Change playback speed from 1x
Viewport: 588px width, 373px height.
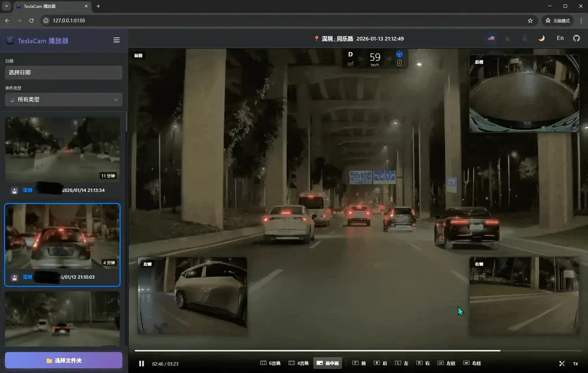575,363
